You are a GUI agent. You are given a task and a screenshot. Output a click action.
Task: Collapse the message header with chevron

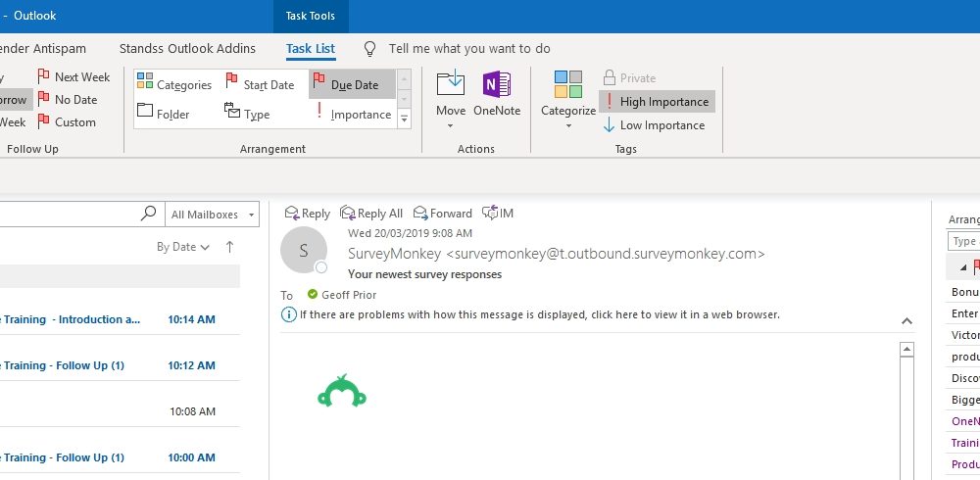coord(906,321)
